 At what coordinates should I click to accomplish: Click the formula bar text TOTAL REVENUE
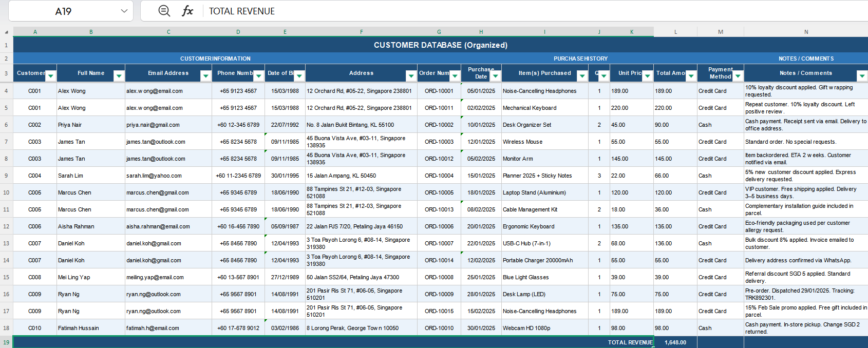242,11
